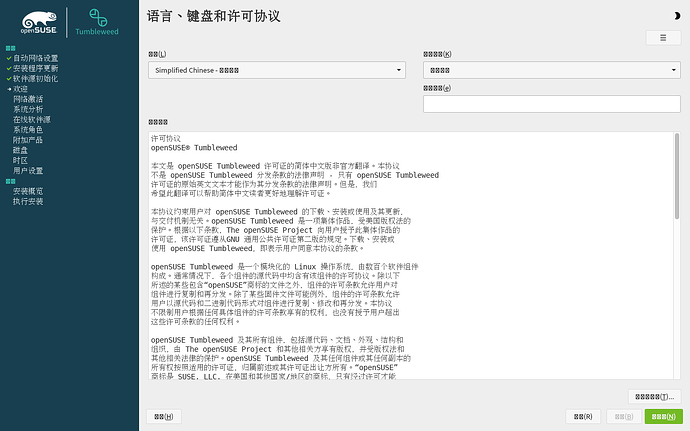Select sidebar step 系统分析
690x431 pixels.
(x=28, y=109)
